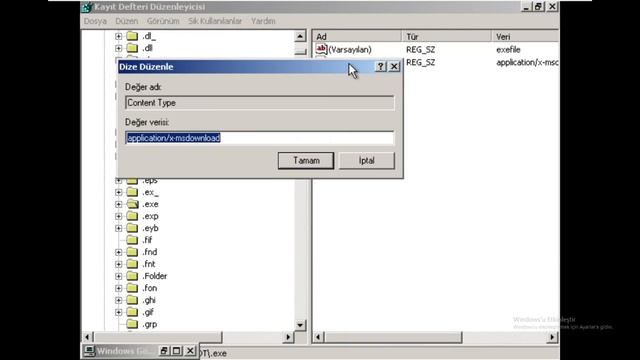Select the .Folder tree entry label
Viewport: 640px width, 360px height.
155,276
